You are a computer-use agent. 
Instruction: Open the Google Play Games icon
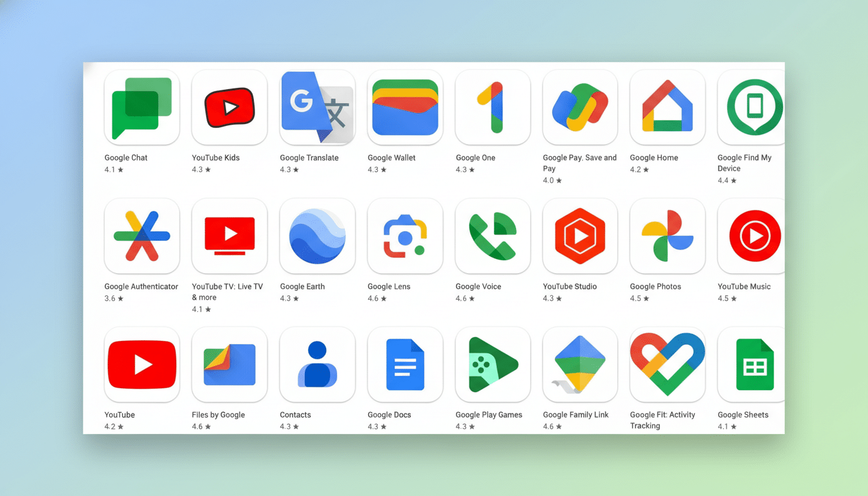(493, 364)
